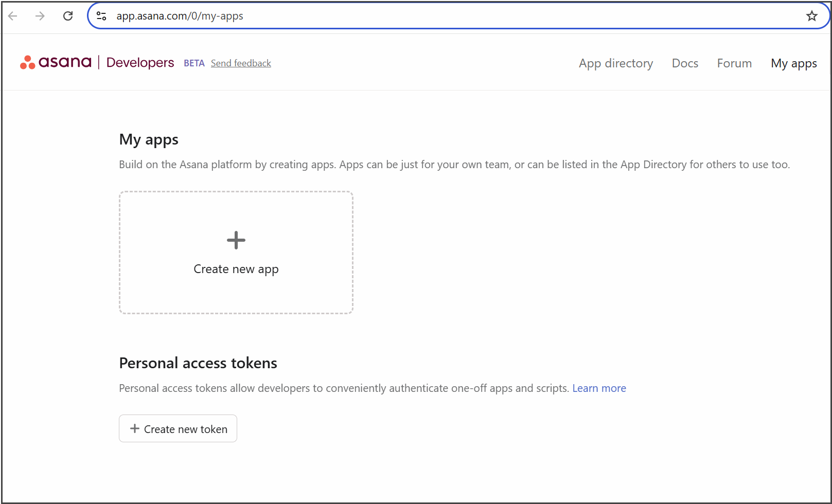Click the plus icon in Create new token button
The height and width of the screenshot is (504, 832).
[135, 428]
